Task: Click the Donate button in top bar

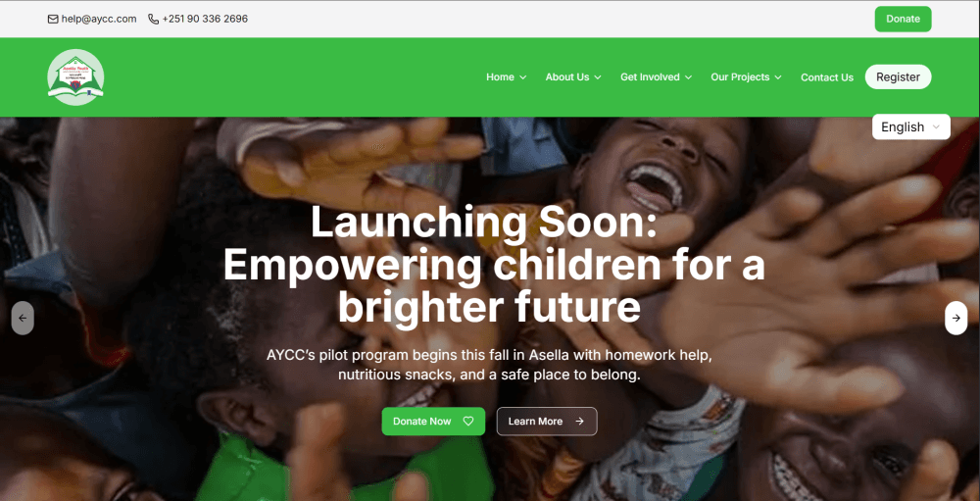Action: (903, 19)
